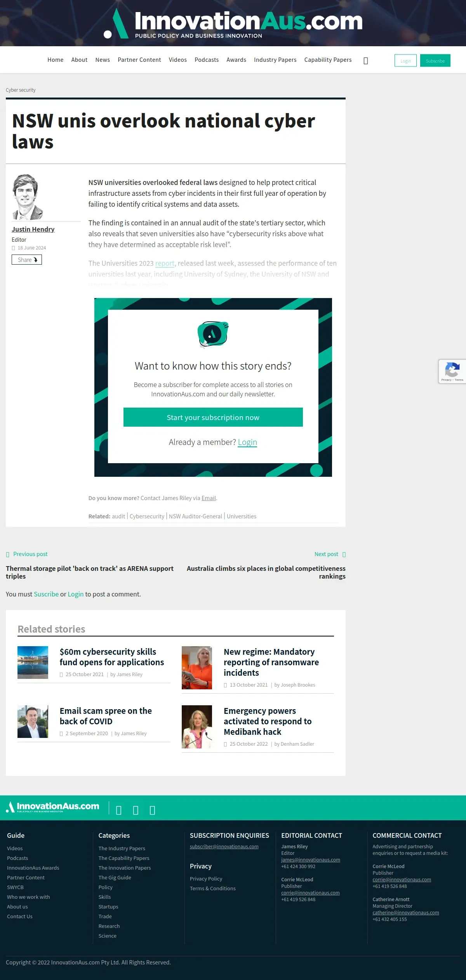The height and width of the screenshot is (980, 466).
Task: Click the Email link to contact James Riley
Action: [209, 498]
